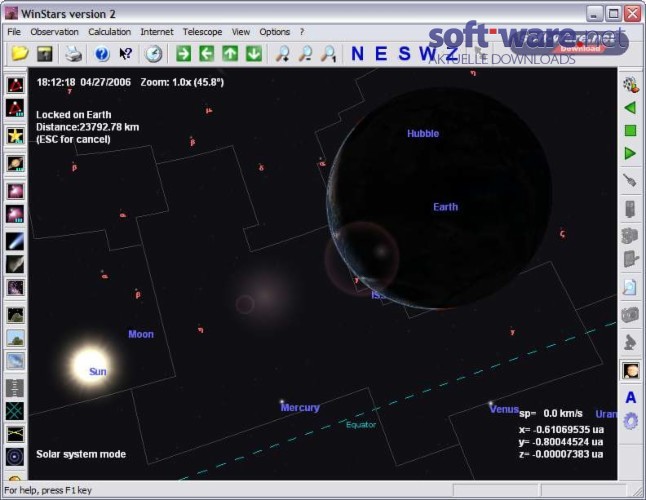Open the File menu

(x=14, y=32)
